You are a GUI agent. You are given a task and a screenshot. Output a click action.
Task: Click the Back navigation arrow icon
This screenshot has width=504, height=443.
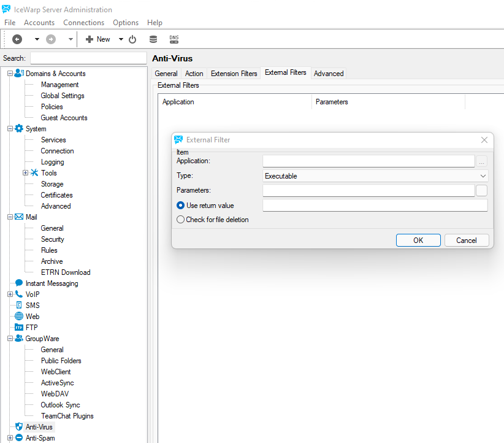click(17, 39)
